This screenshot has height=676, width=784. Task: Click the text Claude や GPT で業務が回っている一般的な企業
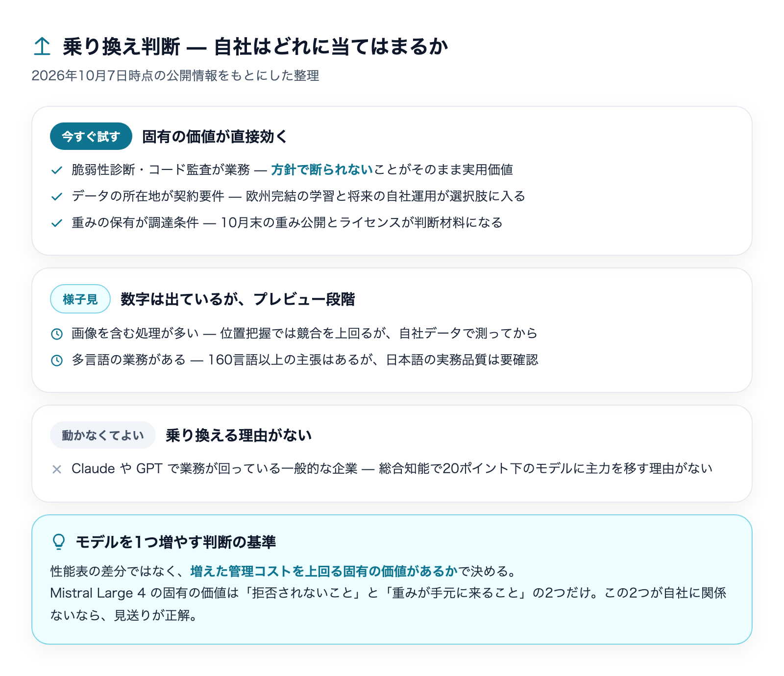(215, 468)
